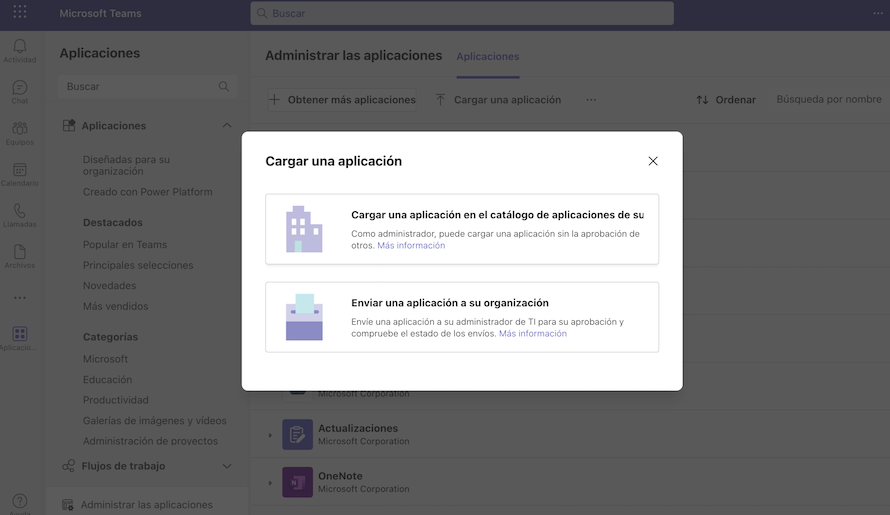Select Administración de proyectos category

(150, 441)
